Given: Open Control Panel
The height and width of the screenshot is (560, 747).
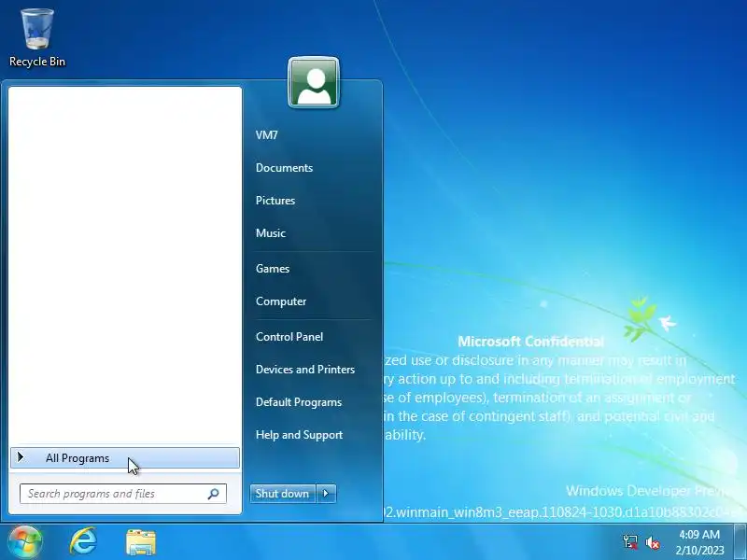Looking at the screenshot, I should (289, 337).
